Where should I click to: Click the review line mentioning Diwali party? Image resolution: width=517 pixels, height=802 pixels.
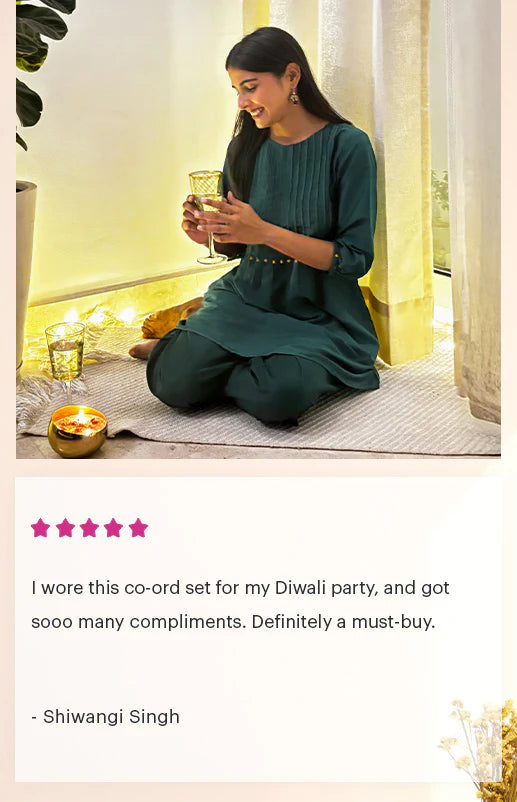240,588
